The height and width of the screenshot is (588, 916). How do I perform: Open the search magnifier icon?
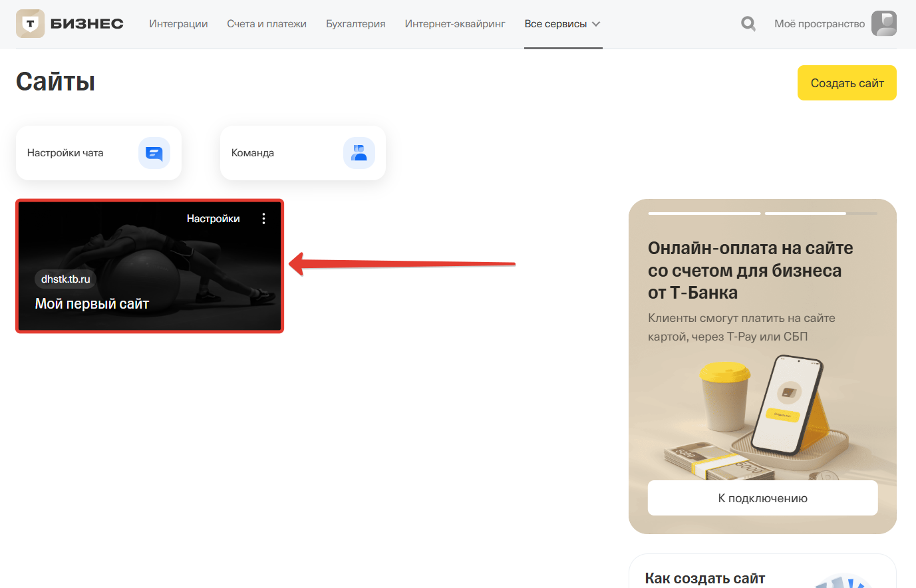click(748, 24)
